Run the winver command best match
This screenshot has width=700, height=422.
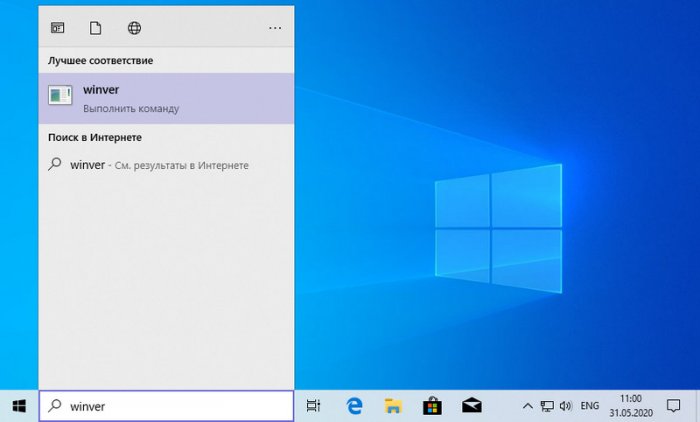pyautogui.click(x=166, y=98)
